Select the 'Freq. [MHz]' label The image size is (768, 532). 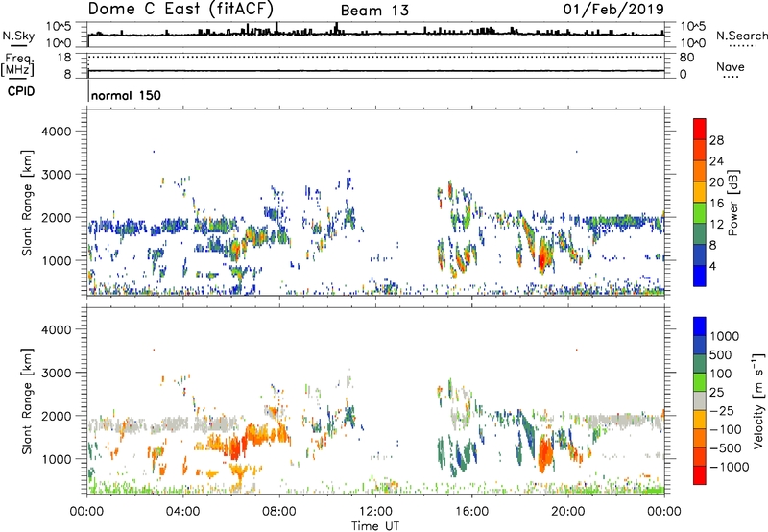17,65
